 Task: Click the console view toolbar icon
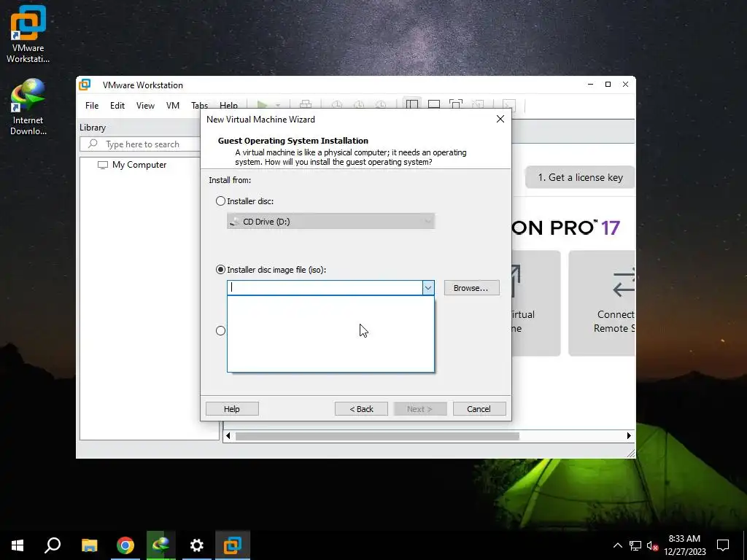pos(508,105)
